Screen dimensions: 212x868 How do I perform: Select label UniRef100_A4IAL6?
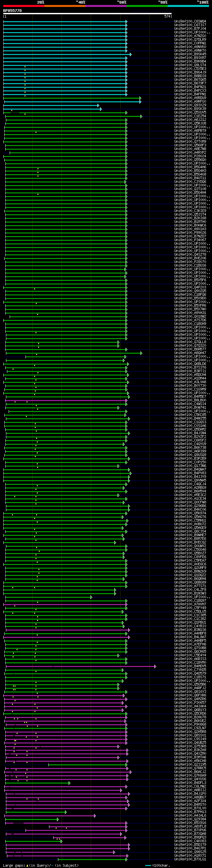(190, 815)
